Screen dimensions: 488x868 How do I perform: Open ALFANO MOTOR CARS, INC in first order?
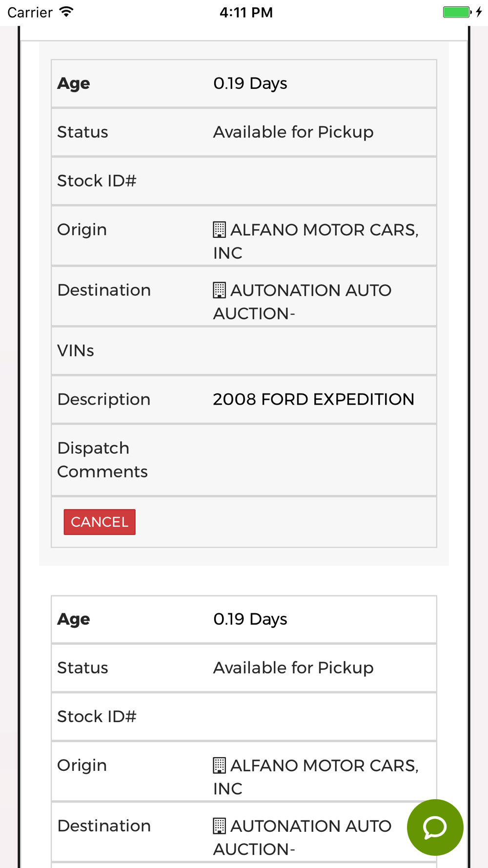click(x=316, y=241)
